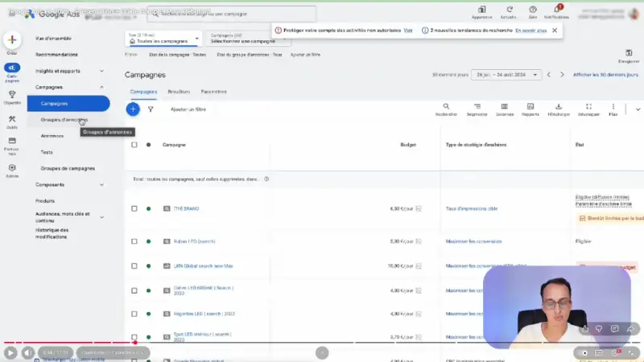Tick checkbox for LKN Global search campaign

click(x=134, y=266)
